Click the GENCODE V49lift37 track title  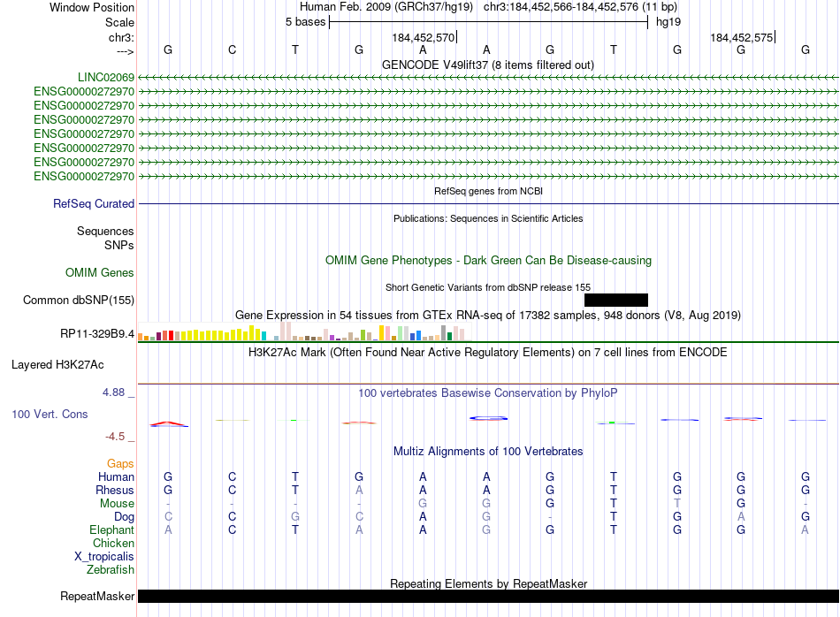[x=487, y=65]
